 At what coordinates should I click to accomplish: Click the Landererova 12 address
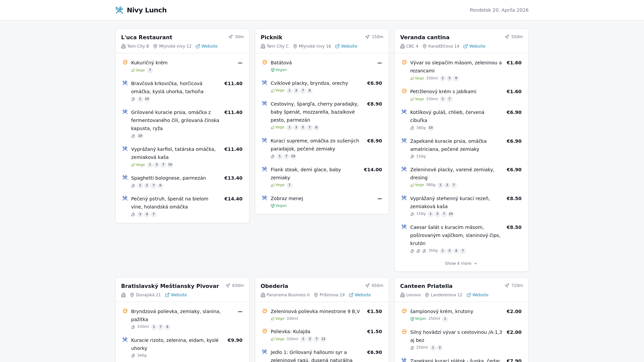coord(446,295)
